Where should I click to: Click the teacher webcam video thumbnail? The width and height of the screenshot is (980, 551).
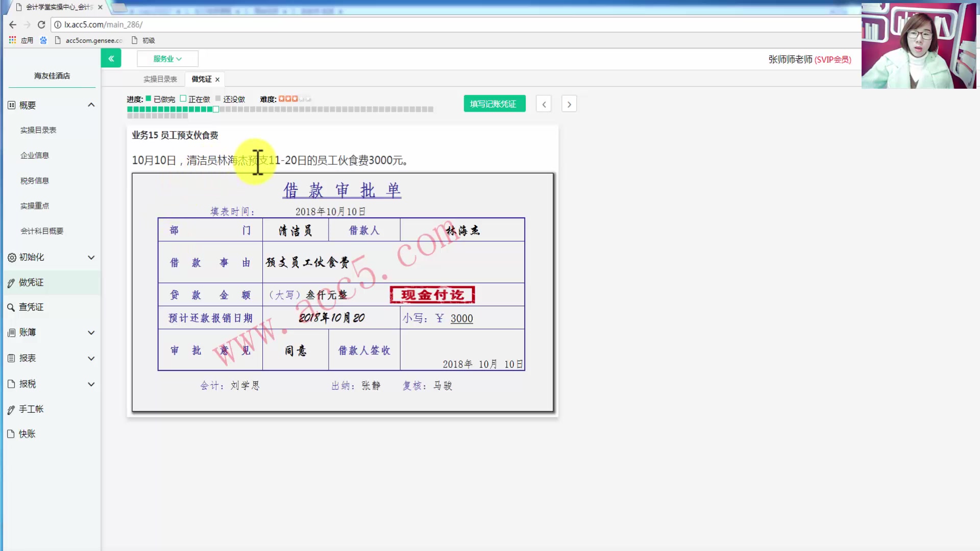[919, 46]
